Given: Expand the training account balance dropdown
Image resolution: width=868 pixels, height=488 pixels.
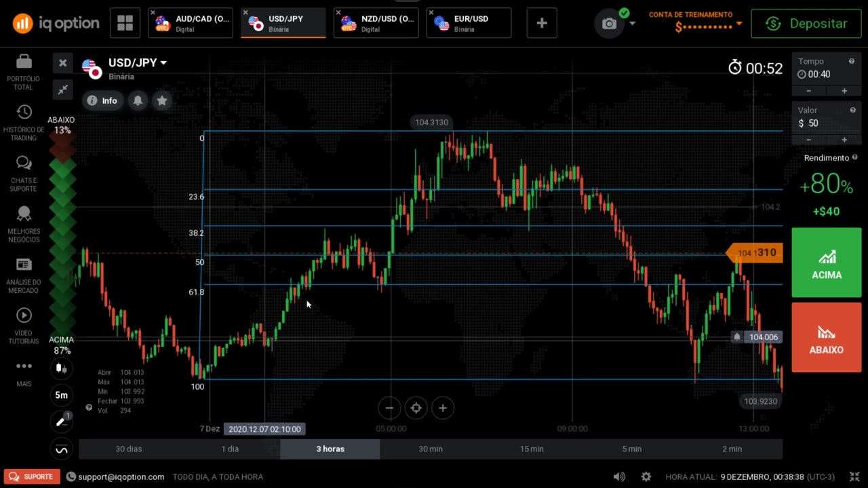Looking at the screenshot, I should point(739,24).
